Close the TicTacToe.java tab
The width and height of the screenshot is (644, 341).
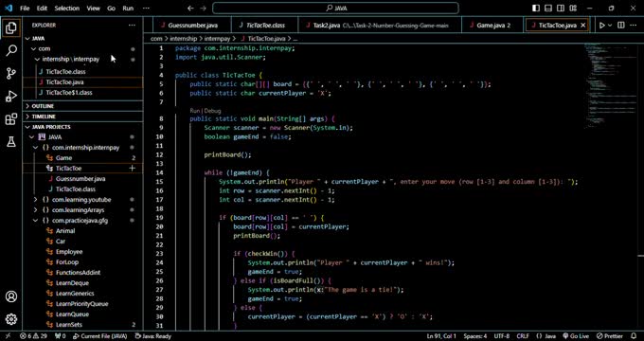(582, 25)
